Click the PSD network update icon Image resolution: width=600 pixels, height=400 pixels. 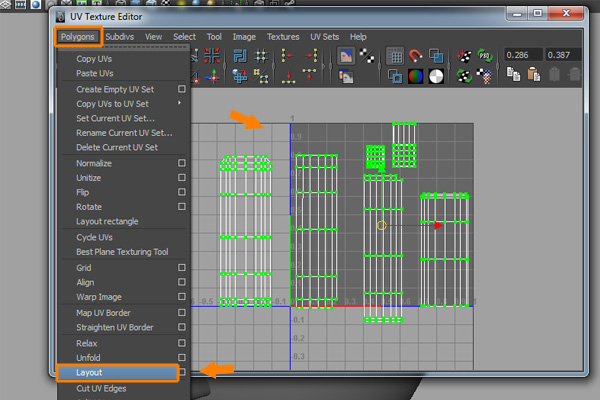click(x=485, y=56)
